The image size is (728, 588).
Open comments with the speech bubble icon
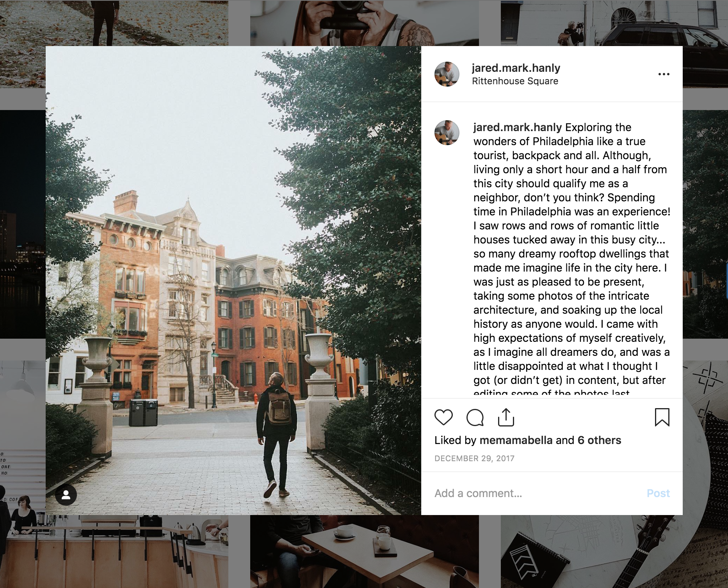tap(475, 417)
